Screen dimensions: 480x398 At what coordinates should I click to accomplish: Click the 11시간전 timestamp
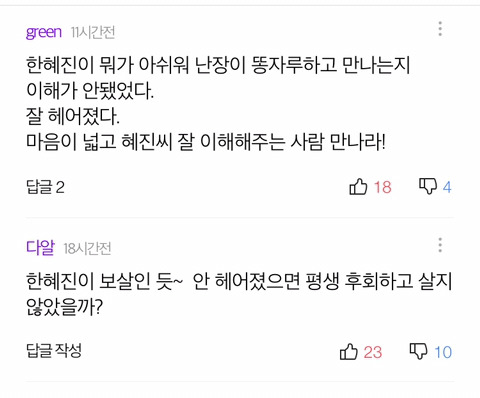tap(93, 33)
